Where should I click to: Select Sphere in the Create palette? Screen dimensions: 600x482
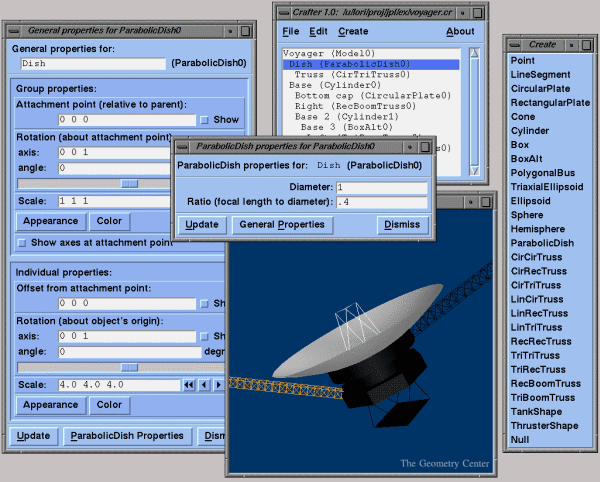click(528, 214)
